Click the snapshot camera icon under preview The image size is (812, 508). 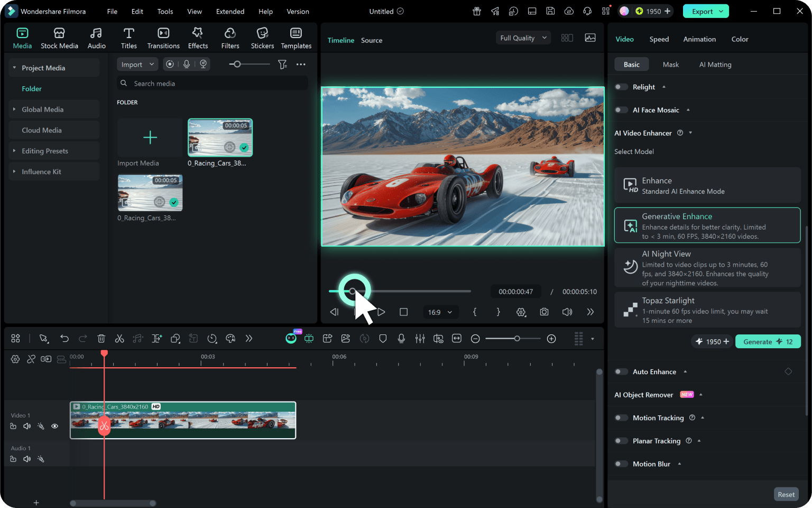[x=544, y=312]
